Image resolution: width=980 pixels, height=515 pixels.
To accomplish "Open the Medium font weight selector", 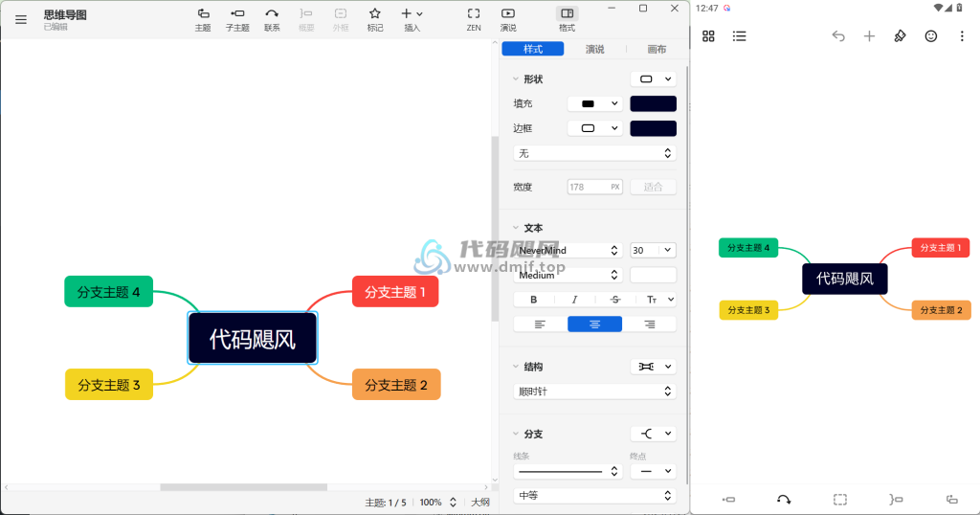I will click(x=568, y=275).
